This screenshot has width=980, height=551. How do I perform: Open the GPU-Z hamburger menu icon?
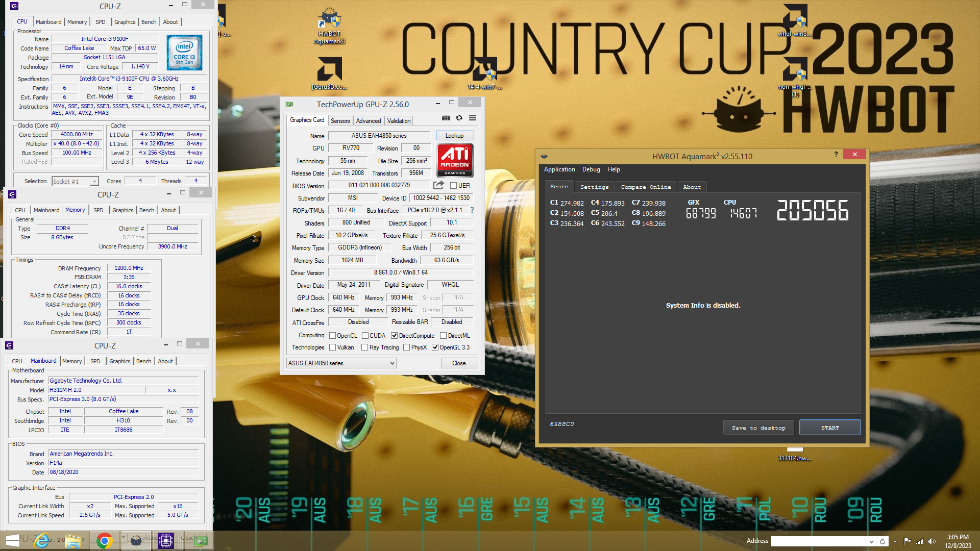click(x=473, y=118)
